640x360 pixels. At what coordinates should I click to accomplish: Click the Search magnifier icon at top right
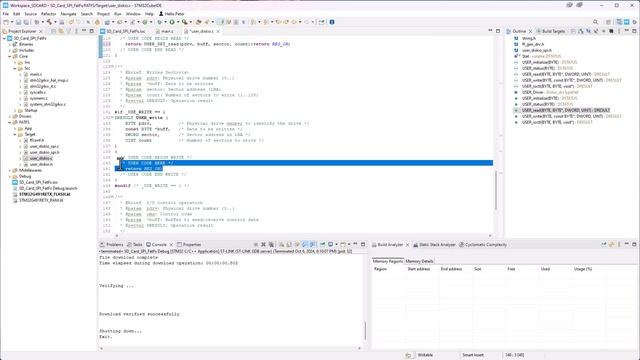pyautogui.click(x=596, y=22)
